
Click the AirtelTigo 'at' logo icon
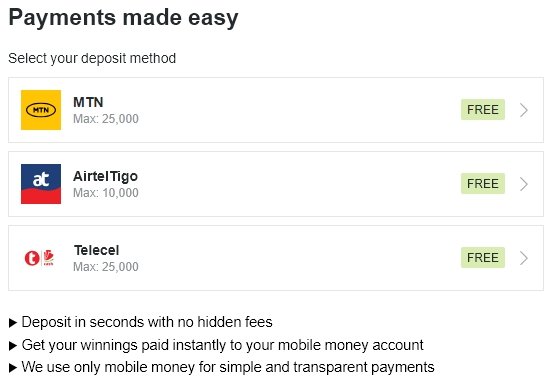41,184
